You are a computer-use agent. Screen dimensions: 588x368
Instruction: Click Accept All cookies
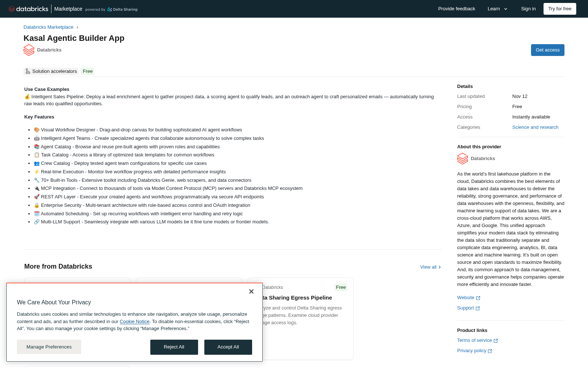coord(228,347)
